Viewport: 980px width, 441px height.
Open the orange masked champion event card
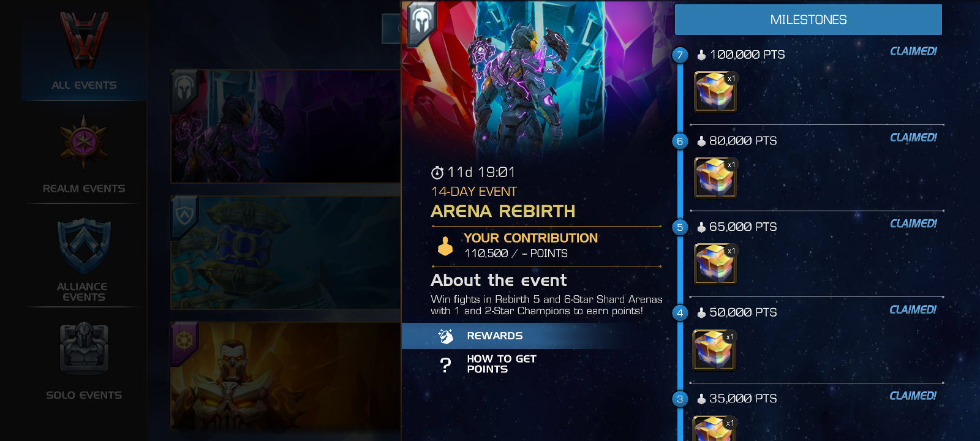pos(285,377)
